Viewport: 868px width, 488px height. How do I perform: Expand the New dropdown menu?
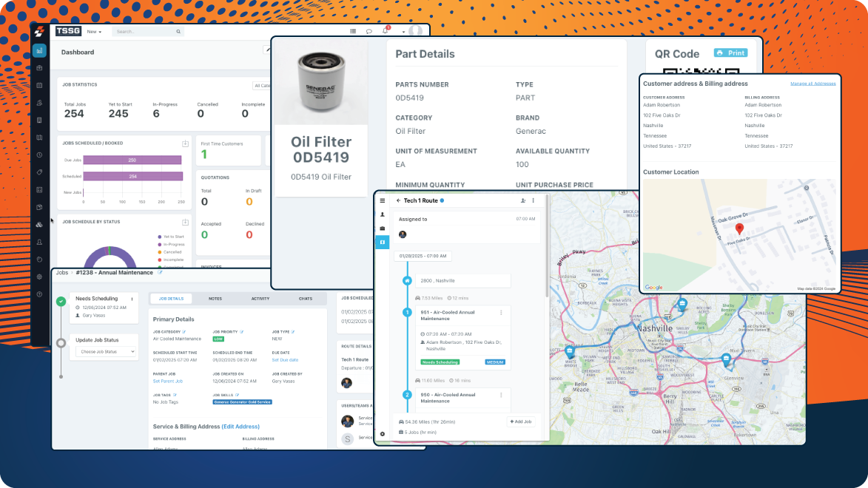tap(94, 32)
